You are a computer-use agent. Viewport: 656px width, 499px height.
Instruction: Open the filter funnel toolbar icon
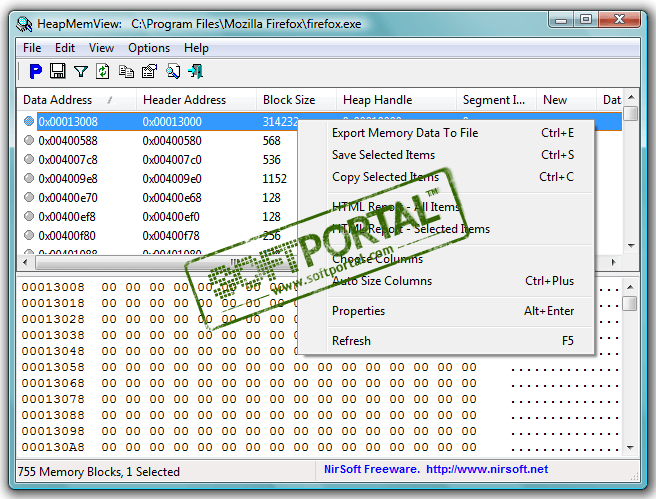click(x=81, y=72)
